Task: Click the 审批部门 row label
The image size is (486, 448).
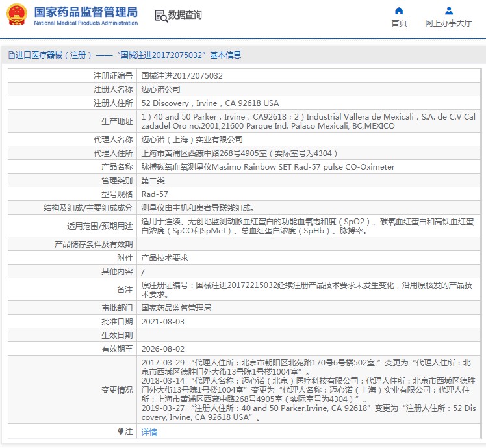Action: click(x=117, y=308)
